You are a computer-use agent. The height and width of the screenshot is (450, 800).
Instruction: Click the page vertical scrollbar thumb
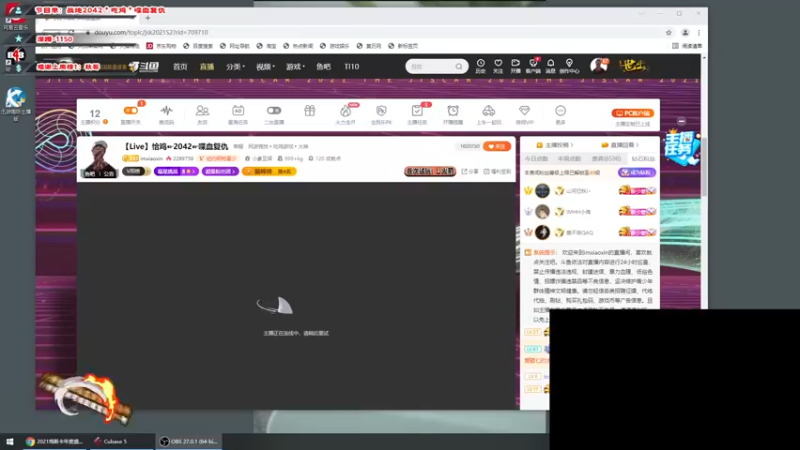tap(704, 167)
